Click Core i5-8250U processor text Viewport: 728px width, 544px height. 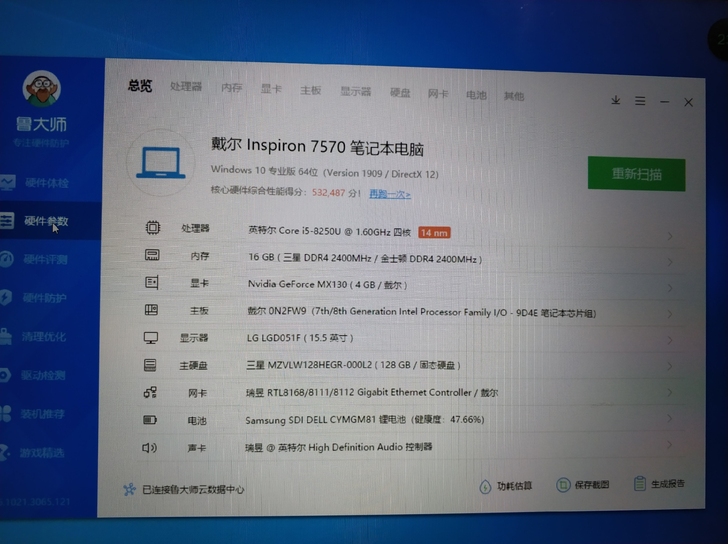pos(330,231)
